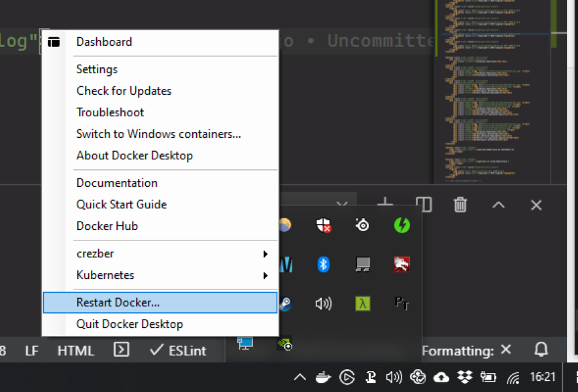Image resolution: width=578 pixels, height=392 pixels.
Task: Expand the crezber account submenu
Action: [x=160, y=253]
